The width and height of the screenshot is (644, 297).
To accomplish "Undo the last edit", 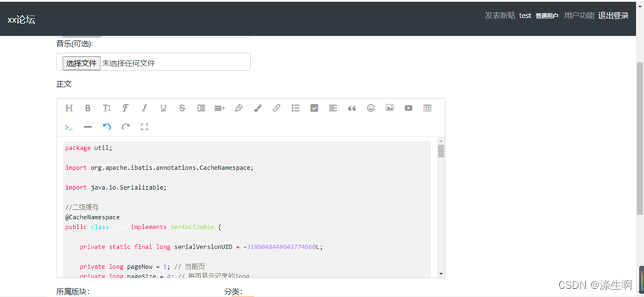I will click(106, 127).
